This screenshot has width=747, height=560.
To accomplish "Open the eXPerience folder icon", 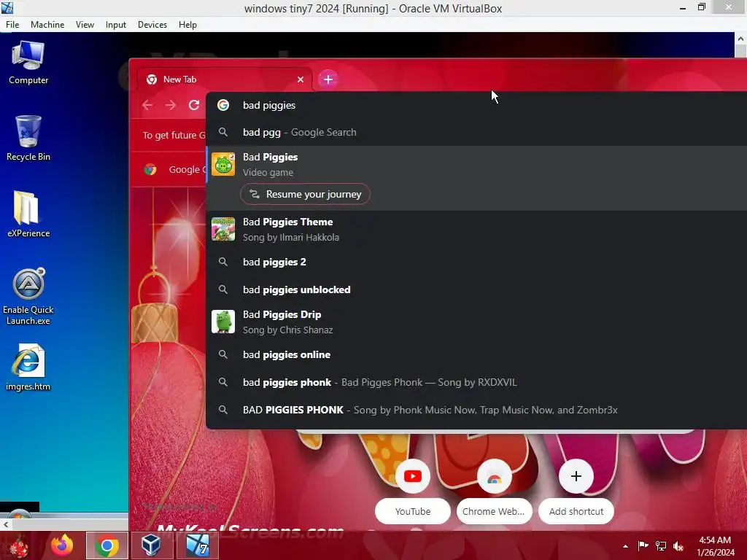I will point(28,214).
